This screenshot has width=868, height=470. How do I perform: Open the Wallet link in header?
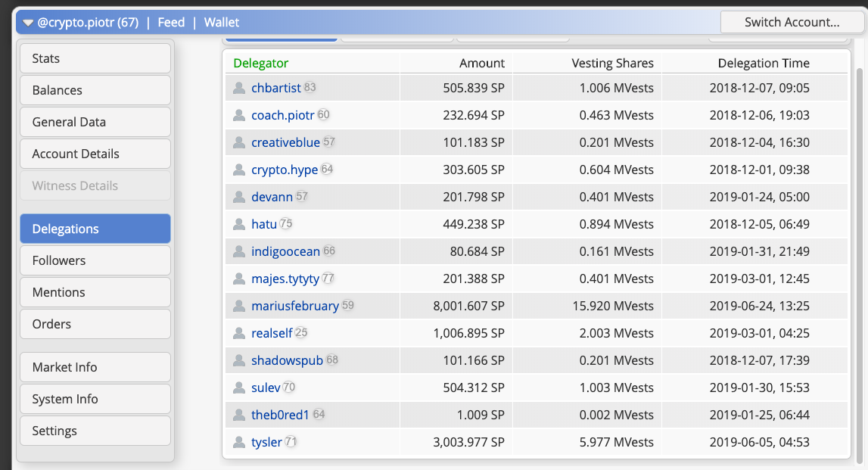[x=221, y=23]
